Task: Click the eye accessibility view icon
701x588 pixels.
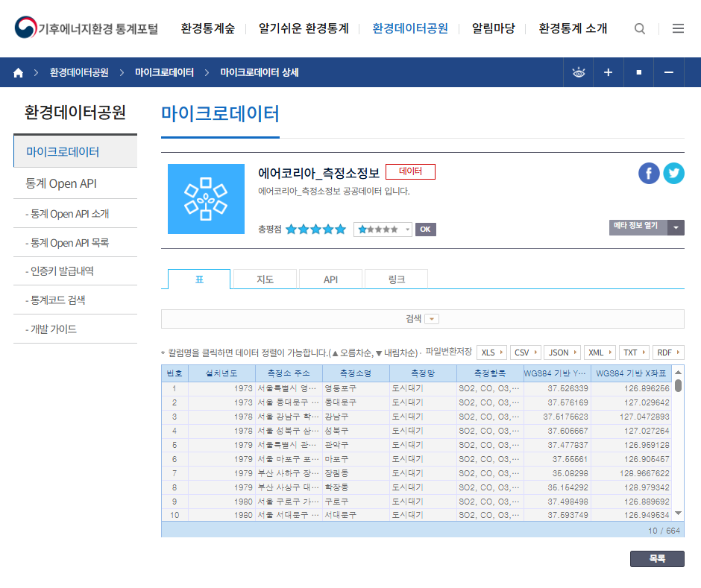Action: [x=578, y=72]
